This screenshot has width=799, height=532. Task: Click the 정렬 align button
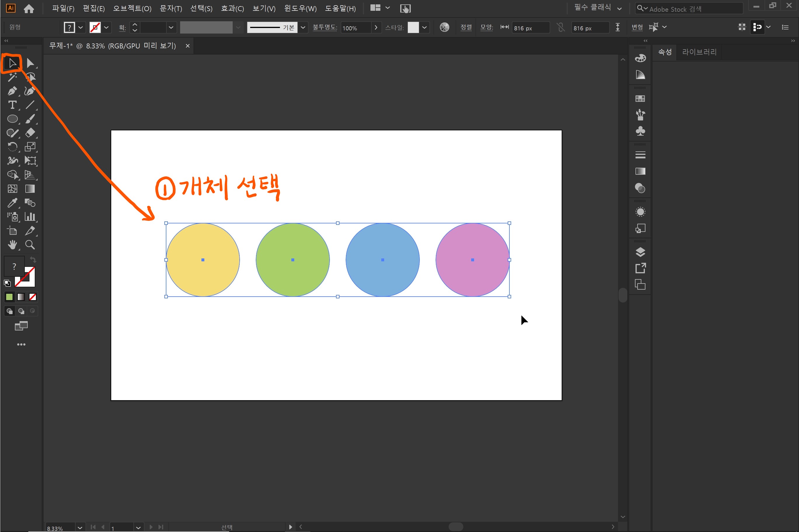tap(466, 27)
